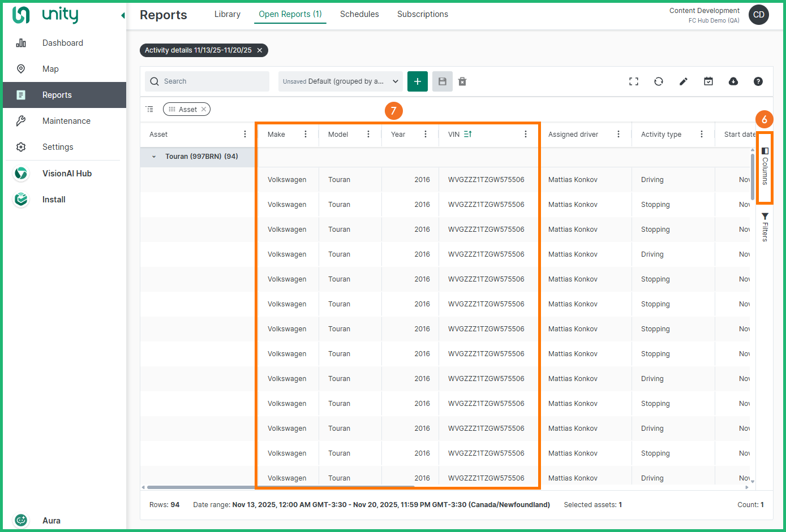Close the Activity details report chip
This screenshot has width=786, height=532.
tap(260, 50)
